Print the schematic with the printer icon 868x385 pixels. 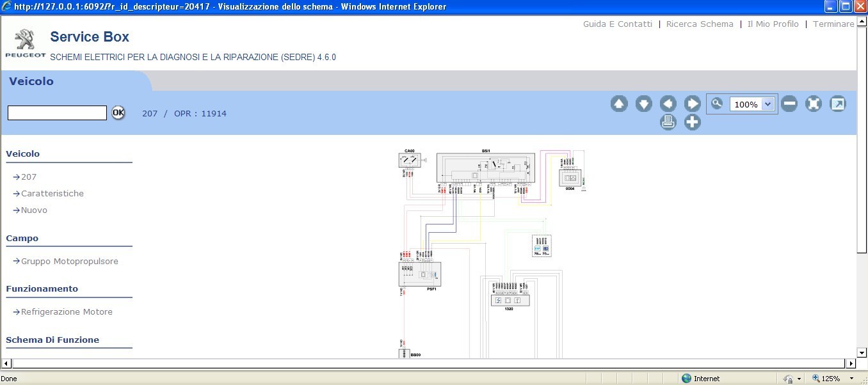[x=668, y=122]
